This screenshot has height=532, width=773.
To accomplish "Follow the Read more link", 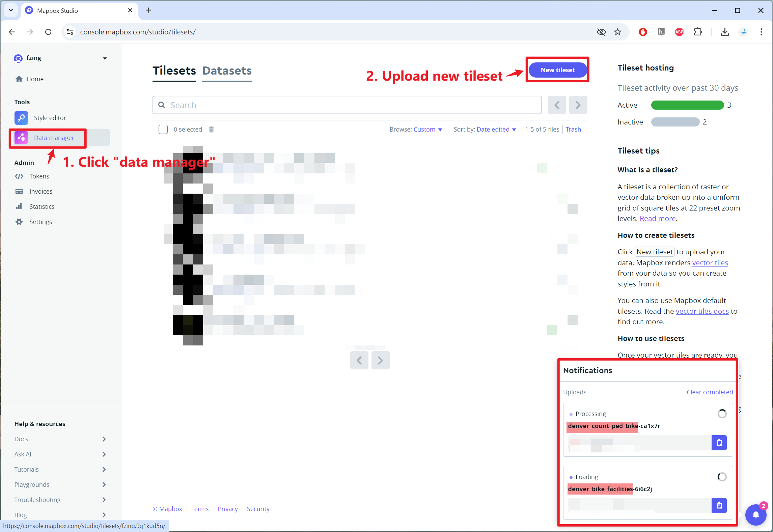I will click(658, 218).
